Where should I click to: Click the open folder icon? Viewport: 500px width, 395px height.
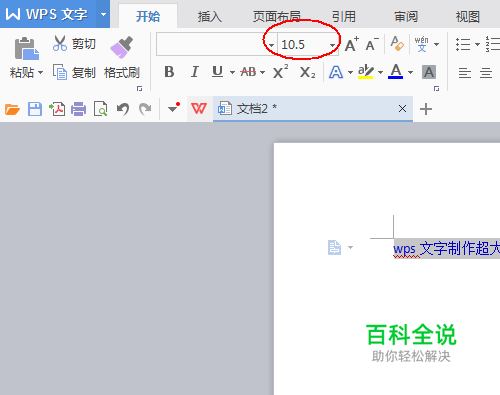pos(12,109)
